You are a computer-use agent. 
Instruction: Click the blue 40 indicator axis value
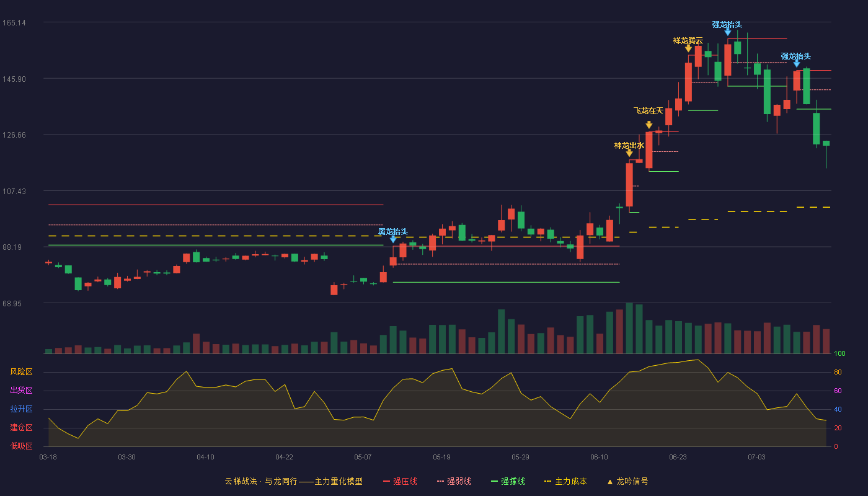(838, 409)
